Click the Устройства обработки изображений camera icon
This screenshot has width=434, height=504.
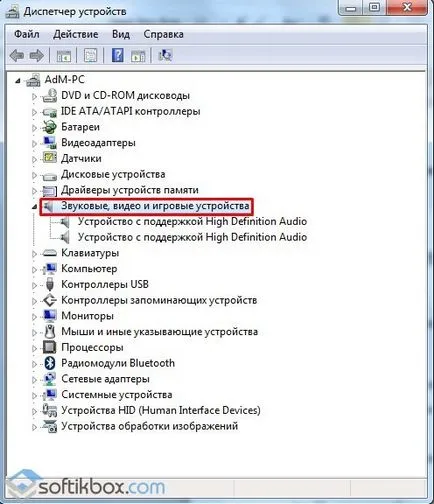tap(50, 426)
